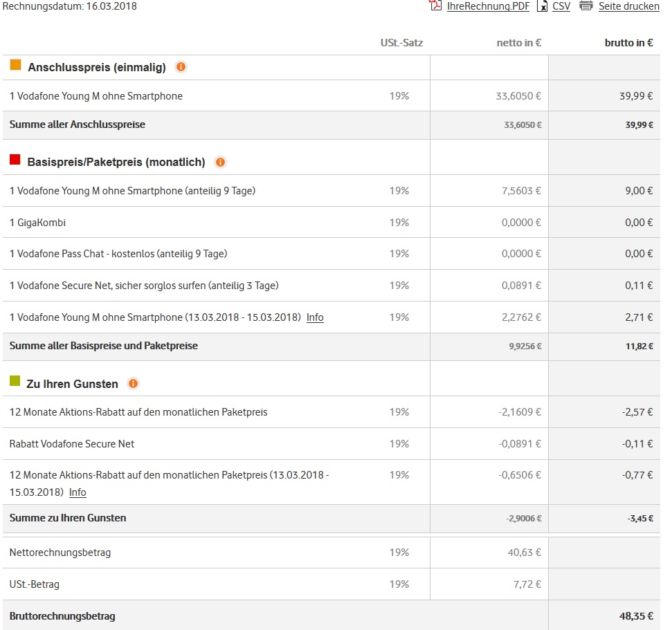The image size is (672, 630).
Task: Open Info link for Aktions-Rabatt 13.03.2018 row
Action: tap(78, 492)
